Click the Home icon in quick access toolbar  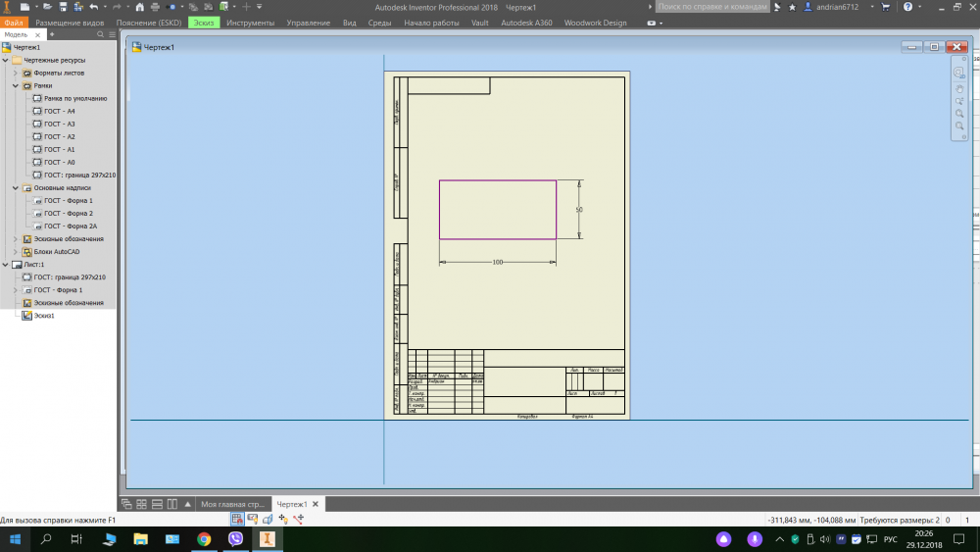pos(139,7)
